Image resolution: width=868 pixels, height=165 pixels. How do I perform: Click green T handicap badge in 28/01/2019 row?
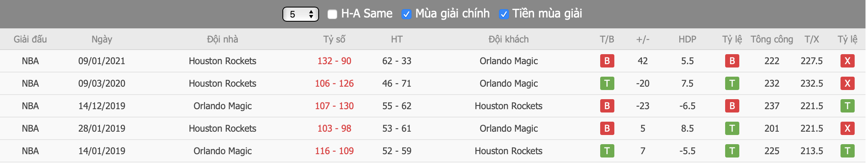[x=732, y=128]
